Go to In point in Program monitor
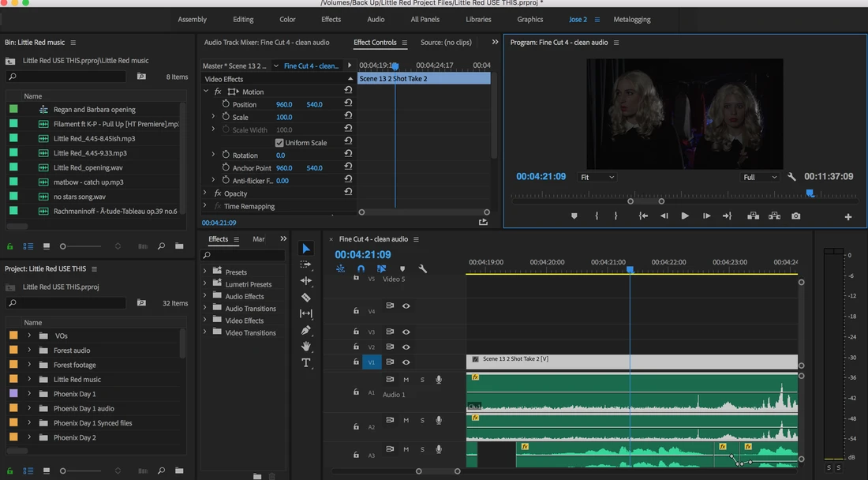This screenshot has height=480, width=868. tap(642, 216)
